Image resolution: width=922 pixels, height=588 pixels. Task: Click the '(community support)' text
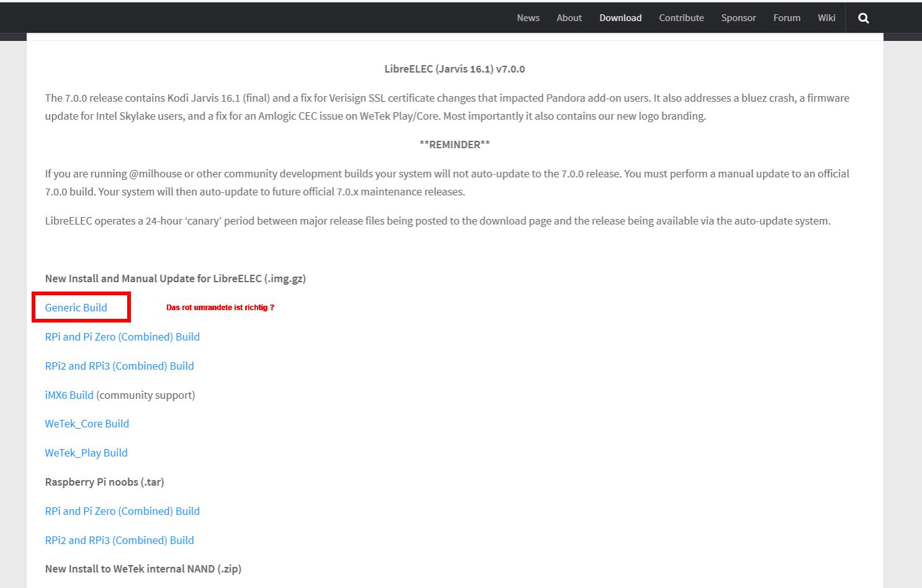pos(146,395)
